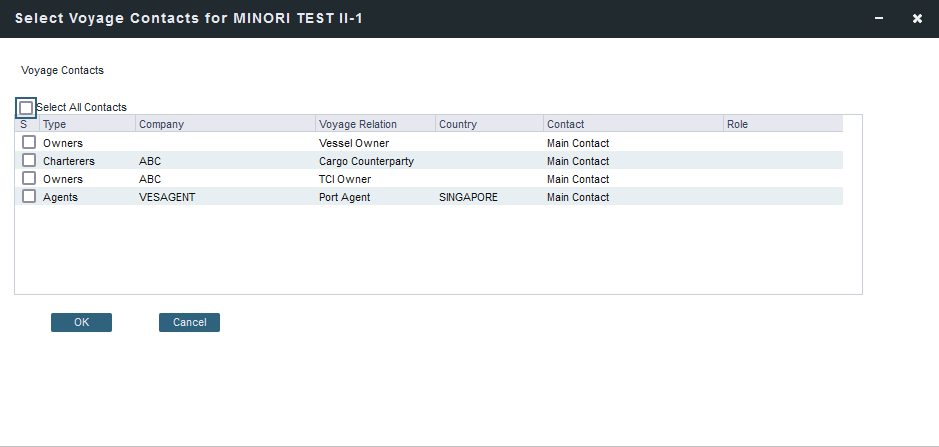Select the Charterers ABC row checkbox
Viewport: 939px width, 447px height.
point(29,161)
